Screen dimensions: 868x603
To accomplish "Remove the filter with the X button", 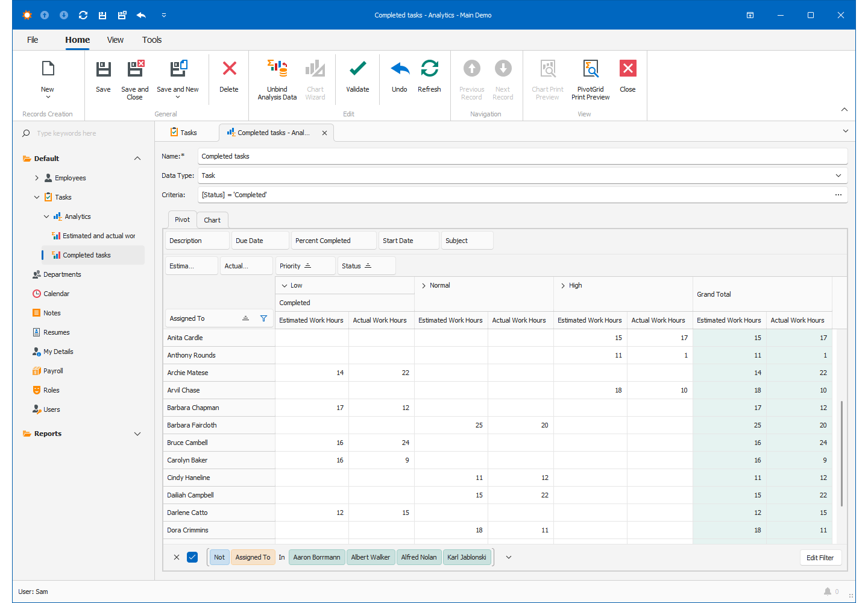I will (177, 557).
